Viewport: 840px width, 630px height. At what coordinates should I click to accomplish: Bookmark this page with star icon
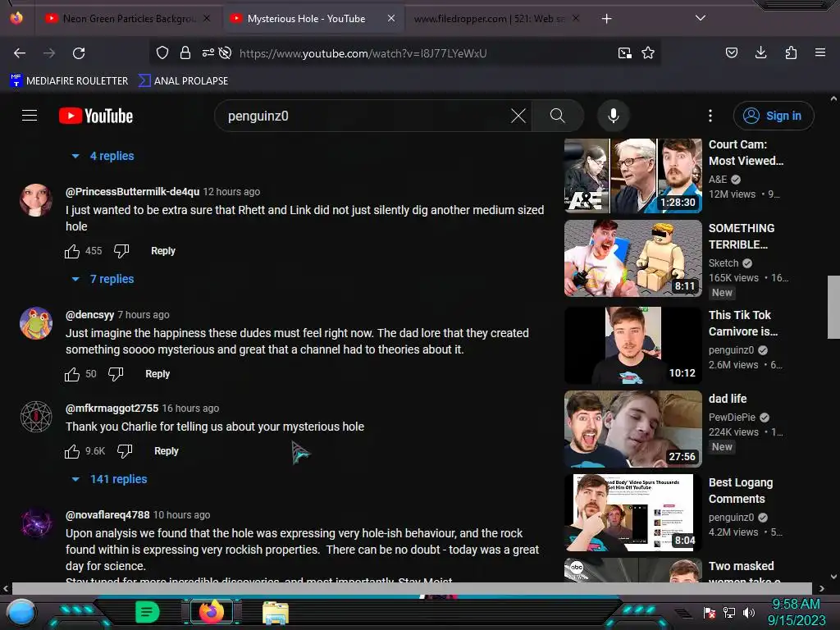pyautogui.click(x=648, y=53)
